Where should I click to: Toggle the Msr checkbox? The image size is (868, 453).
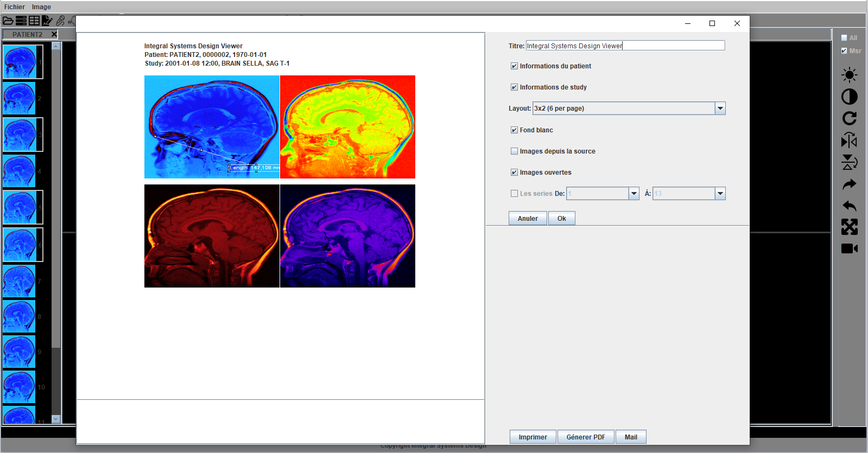pos(844,51)
